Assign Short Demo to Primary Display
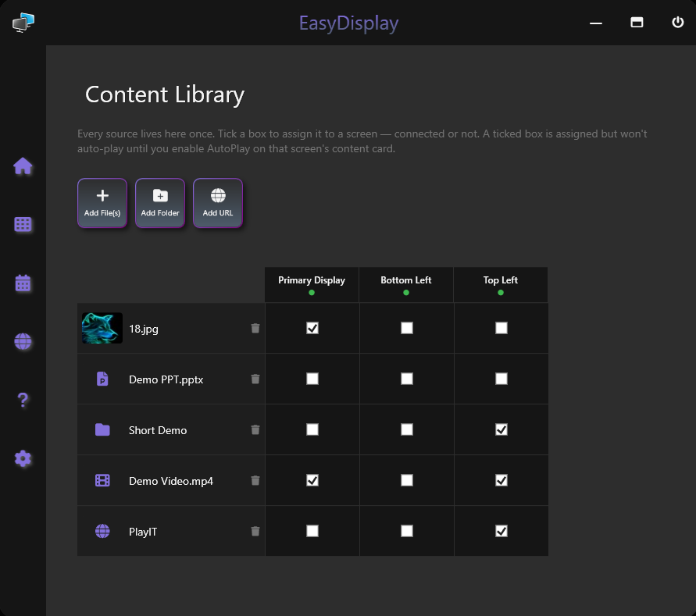The image size is (696, 616). click(312, 429)
